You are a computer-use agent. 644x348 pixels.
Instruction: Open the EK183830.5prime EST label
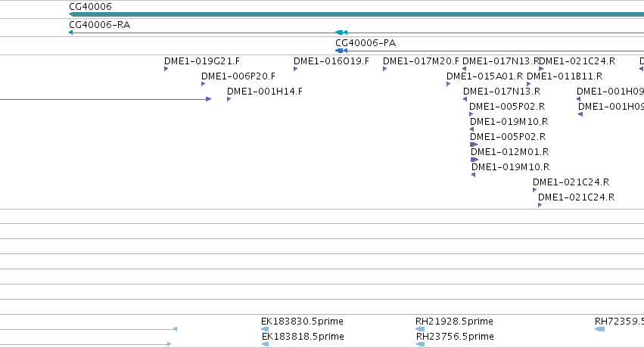pos(302,322)
